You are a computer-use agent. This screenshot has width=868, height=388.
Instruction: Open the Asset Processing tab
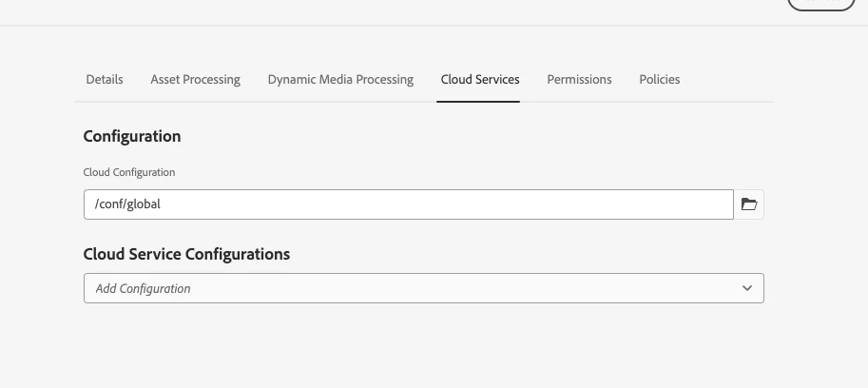[x=195, y=80]
